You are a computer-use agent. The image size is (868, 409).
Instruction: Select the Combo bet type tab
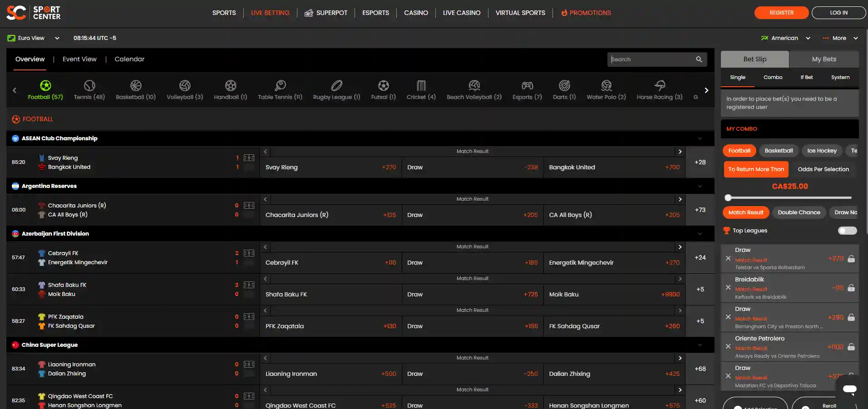[x=773, y=77]
